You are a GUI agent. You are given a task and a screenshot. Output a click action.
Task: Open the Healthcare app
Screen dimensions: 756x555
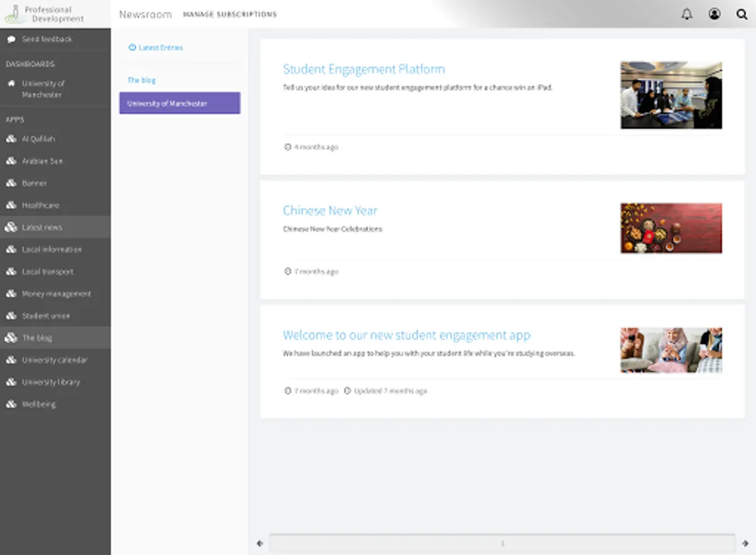[x=38, y=205]
